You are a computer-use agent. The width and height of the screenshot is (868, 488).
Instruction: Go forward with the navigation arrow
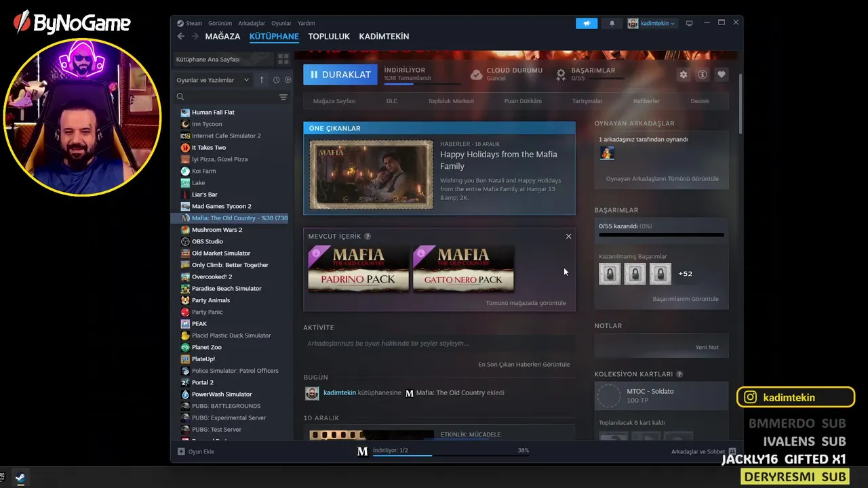click(x=195, y=37)
